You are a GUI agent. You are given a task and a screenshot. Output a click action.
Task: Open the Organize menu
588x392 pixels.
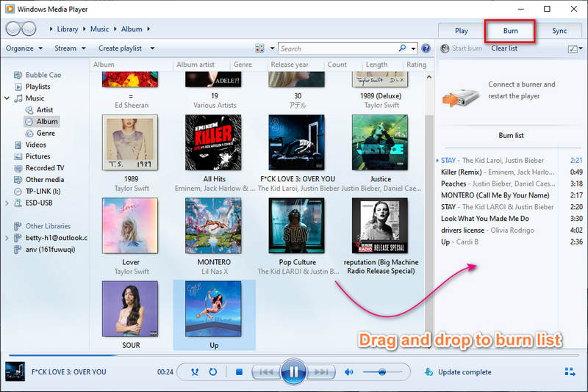point(24,48)
